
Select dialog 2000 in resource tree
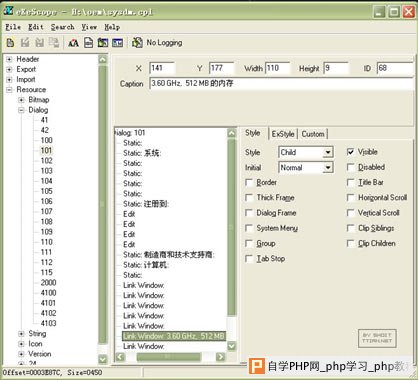48,283
